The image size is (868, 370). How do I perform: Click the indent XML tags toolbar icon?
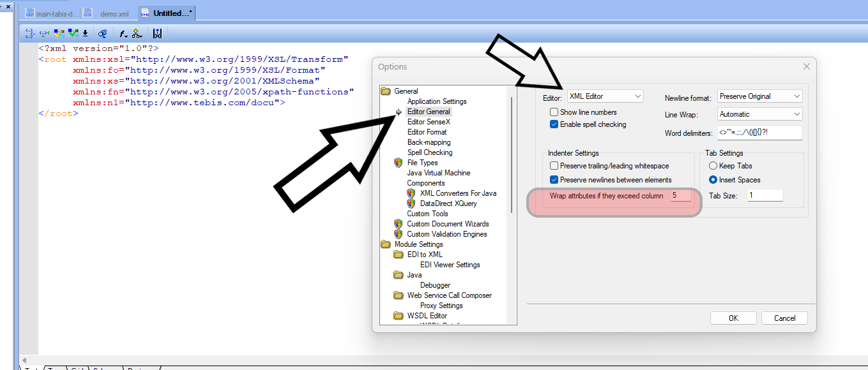point(29,34)
